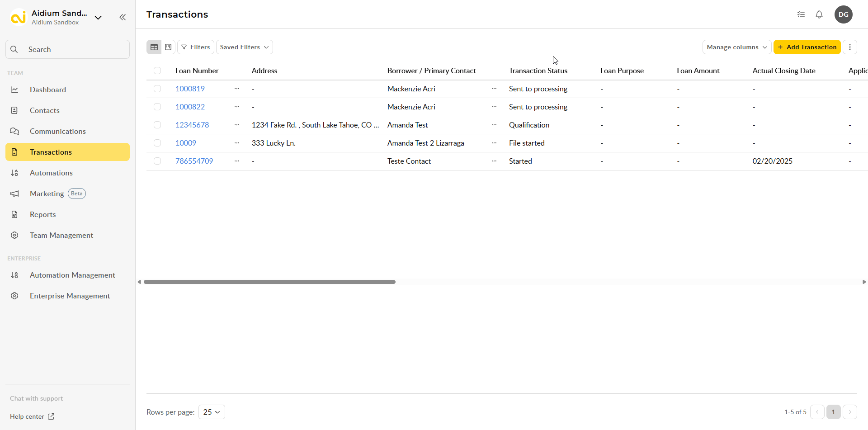Click the Add Transaction button
This screenshot has height=430, width=868.
coord(807,47)
